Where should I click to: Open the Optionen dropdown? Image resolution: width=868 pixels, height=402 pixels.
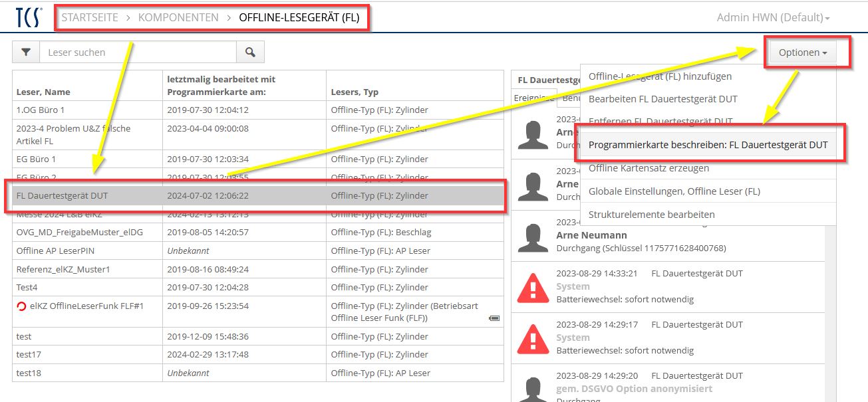[803, 52]
